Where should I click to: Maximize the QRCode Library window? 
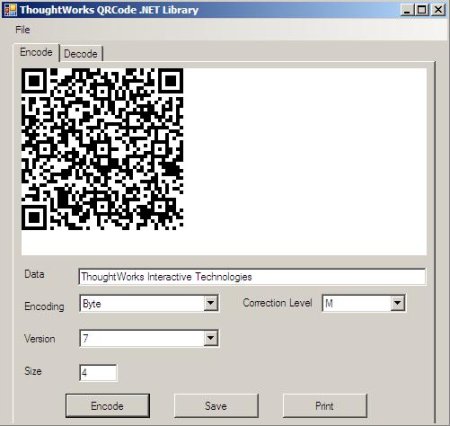pos(422,10)
